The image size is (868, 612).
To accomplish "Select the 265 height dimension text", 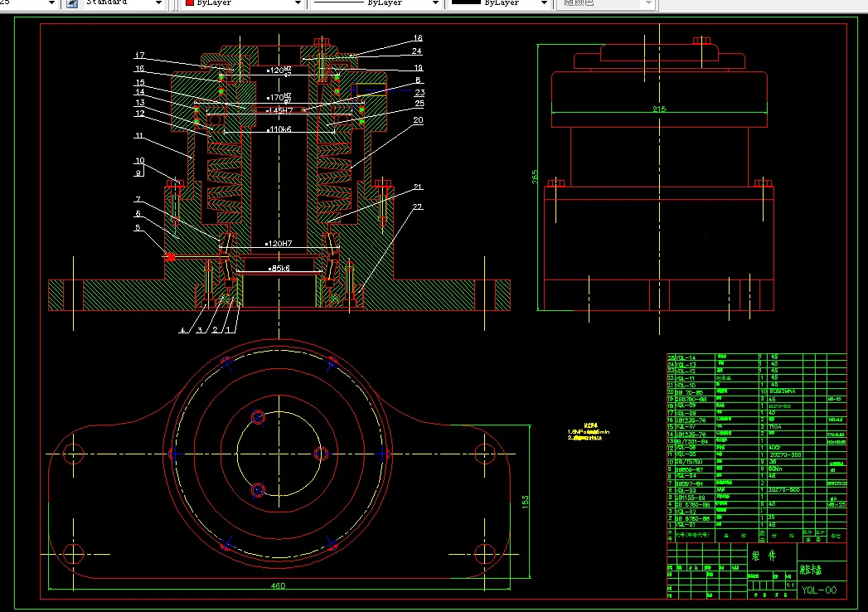I will tap(535, 177).
